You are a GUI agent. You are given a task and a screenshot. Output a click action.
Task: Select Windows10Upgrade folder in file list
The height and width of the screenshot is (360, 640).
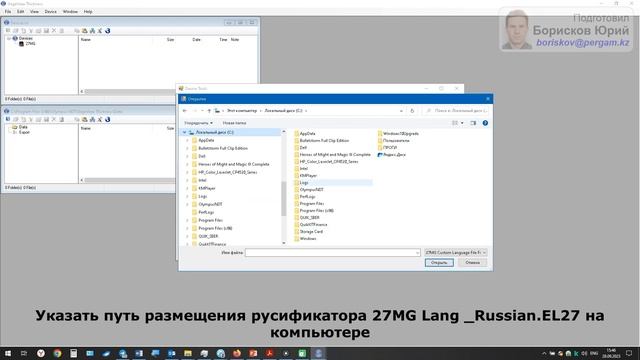pyautogui.click(x=398, y=133)
